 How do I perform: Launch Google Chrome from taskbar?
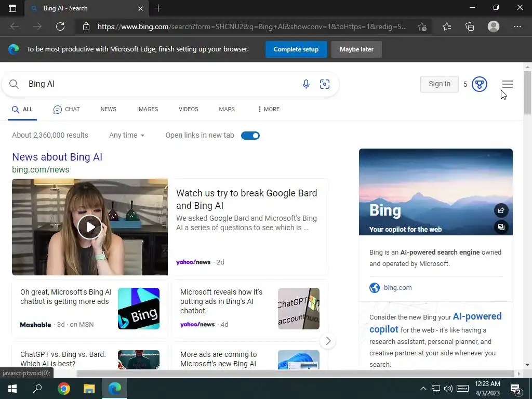click(63, 389)
